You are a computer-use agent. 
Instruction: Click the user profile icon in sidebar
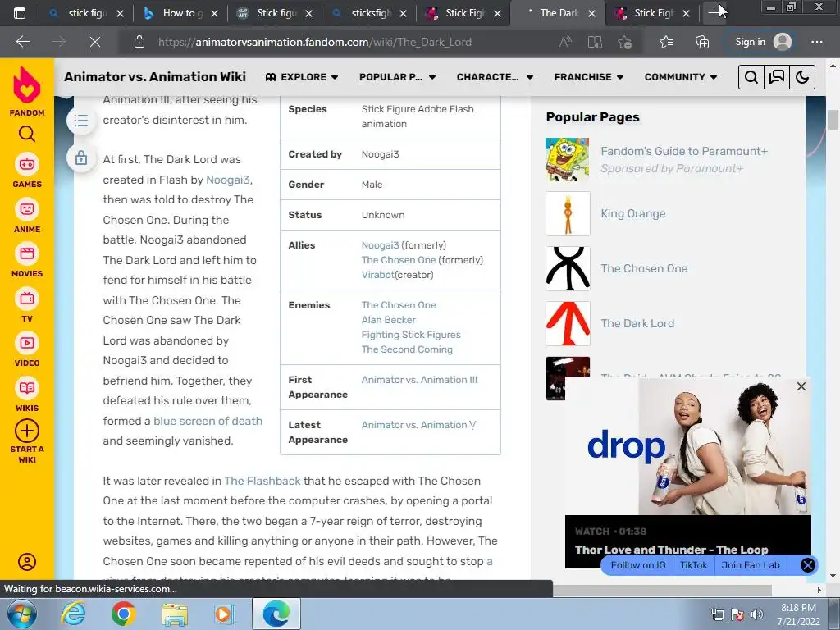click(x=27, y=561)
